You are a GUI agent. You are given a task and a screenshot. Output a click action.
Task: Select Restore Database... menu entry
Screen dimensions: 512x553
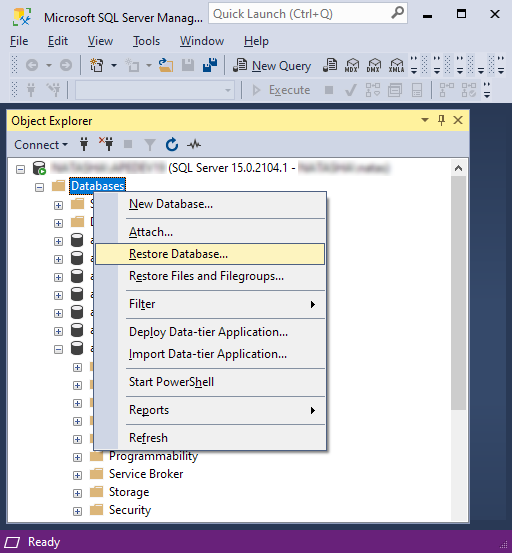[210, 254]
